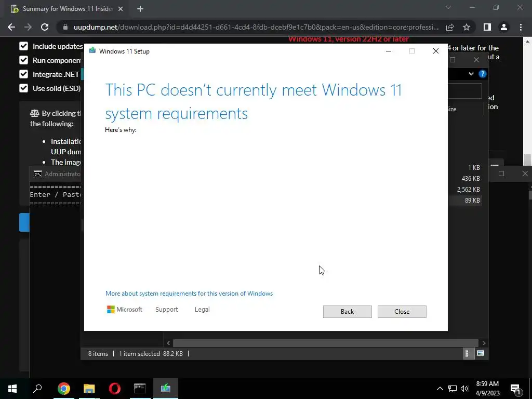The height and width of the screenshot is (399, 532).
Task: Switch File Explorer to large icons view
Action: 480,353
